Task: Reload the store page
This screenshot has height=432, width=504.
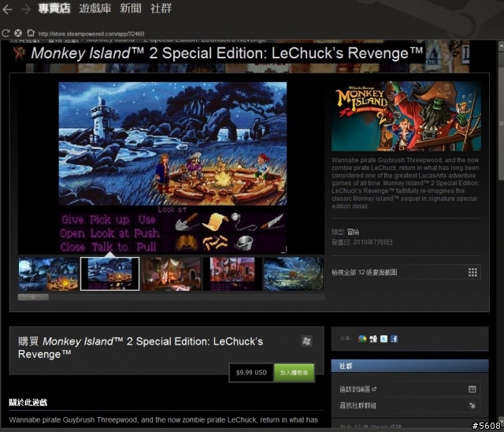Action: point(6,33)
